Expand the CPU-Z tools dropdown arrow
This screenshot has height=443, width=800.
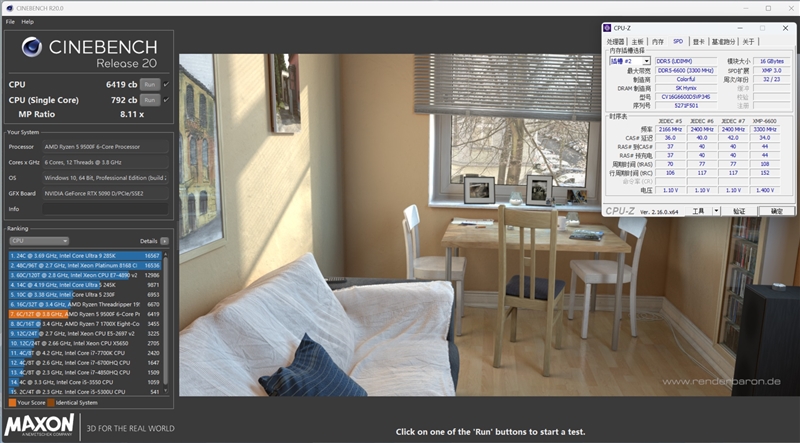714,211
